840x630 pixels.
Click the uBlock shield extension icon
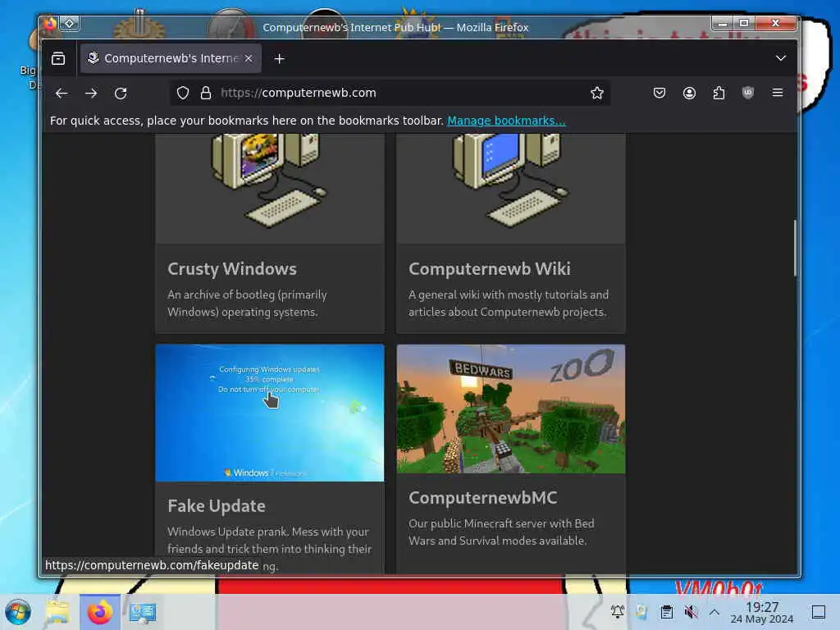pos(748,93)
